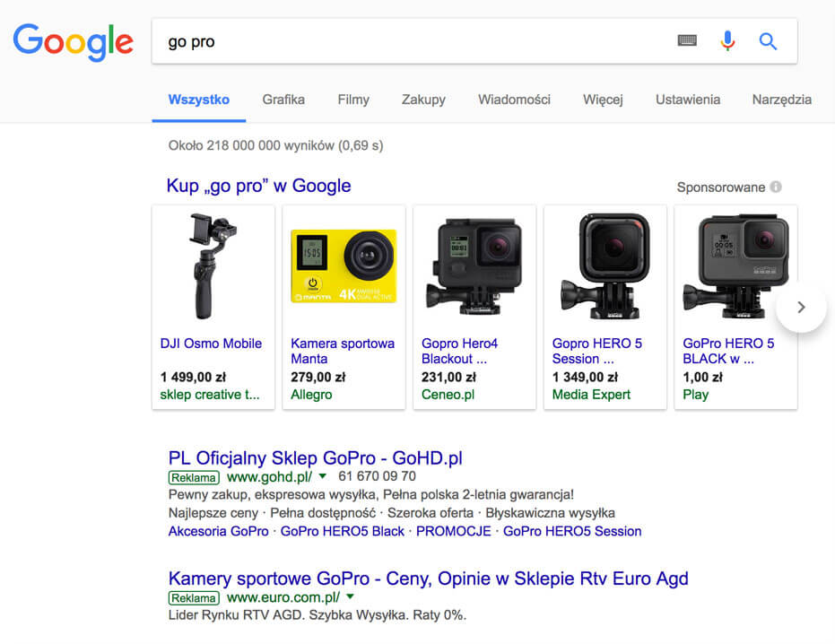Viewport: 835px width, 644px height.
Task: Expand the dropdown arrow next to www.euro.com.pl/
Action: [351, 596]
